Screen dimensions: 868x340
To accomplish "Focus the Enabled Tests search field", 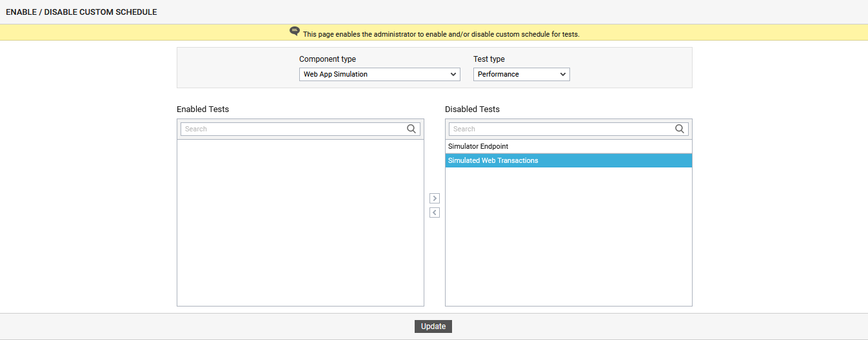I will point(293,129).
